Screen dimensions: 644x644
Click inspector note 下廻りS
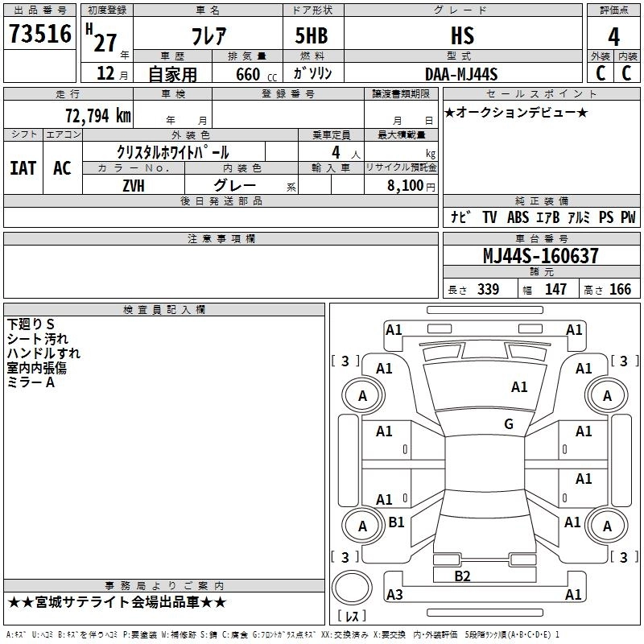click(x=31, y=324)
